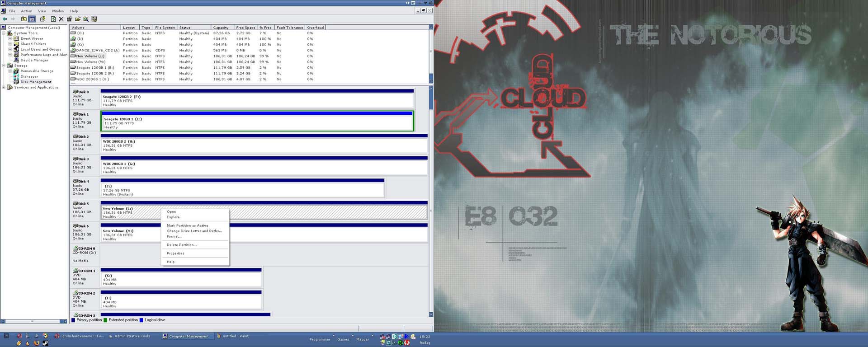Switch to Administrative Tools taskbar button
The image size is (868, 347).
click(130, 336)
